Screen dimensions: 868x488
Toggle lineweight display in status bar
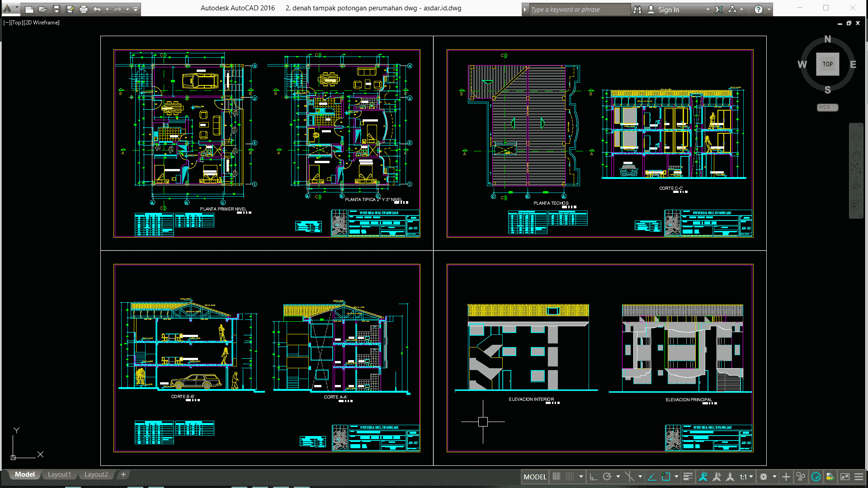[x=688, y=477]
